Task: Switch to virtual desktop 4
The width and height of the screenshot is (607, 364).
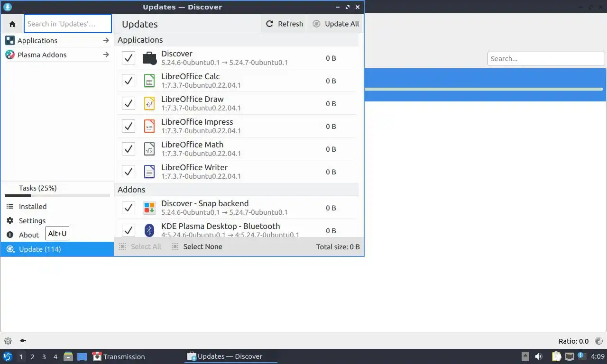Action: (x=55, y=357)
